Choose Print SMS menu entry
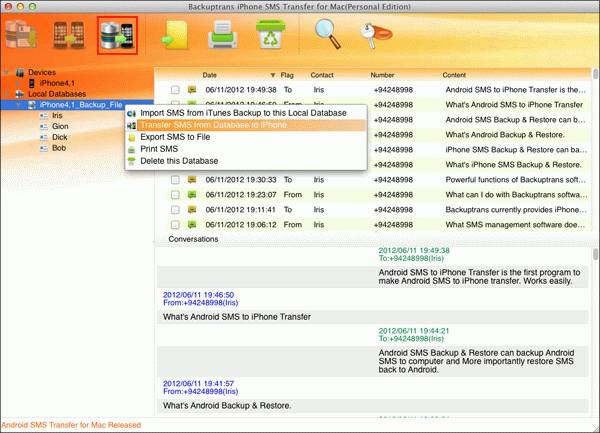600x433 pixels. [246, 149]
